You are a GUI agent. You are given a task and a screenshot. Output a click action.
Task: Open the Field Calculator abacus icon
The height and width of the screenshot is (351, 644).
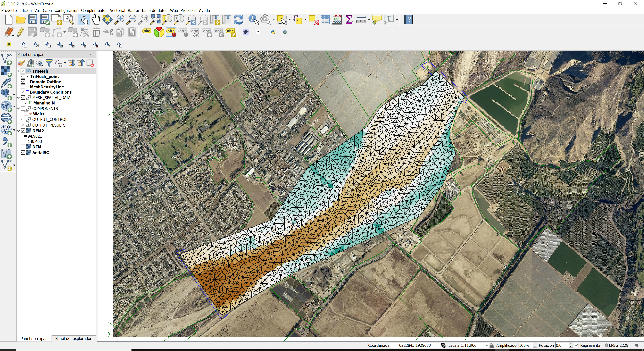click(x=337, y=19)
